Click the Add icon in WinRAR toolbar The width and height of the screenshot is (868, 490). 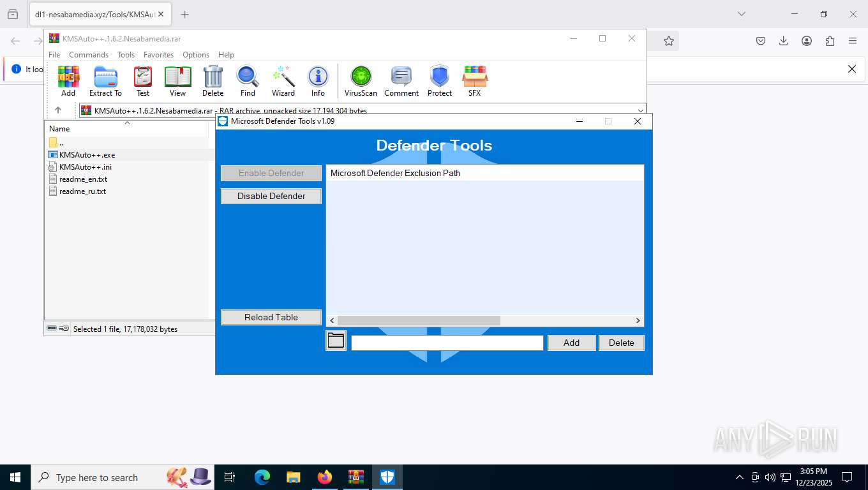pyautogui.click(x=68, y=81)
